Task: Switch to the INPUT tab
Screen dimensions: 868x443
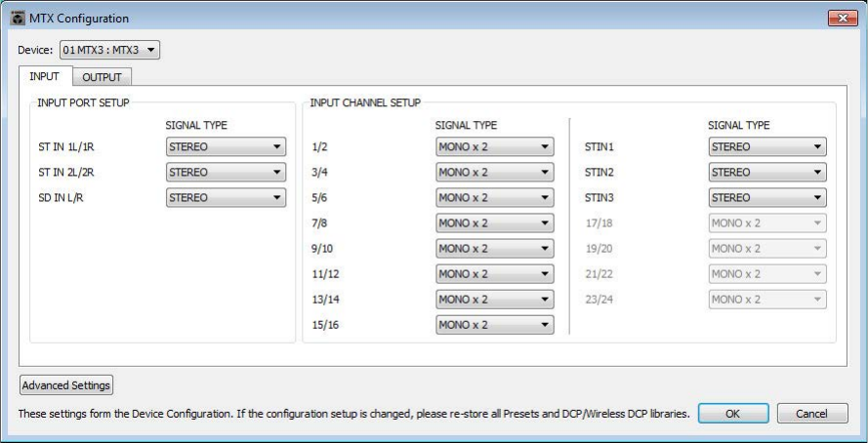Action: tap(44, 76)
